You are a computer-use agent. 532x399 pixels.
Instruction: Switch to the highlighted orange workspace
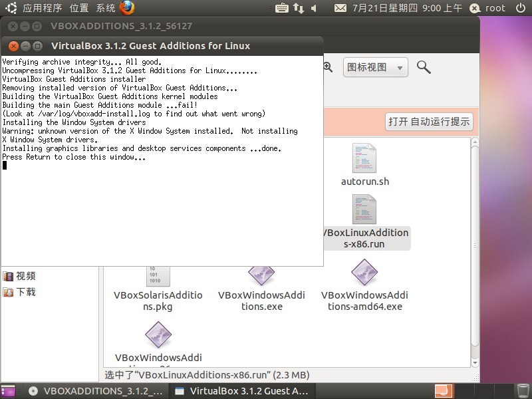click(444, 391)
